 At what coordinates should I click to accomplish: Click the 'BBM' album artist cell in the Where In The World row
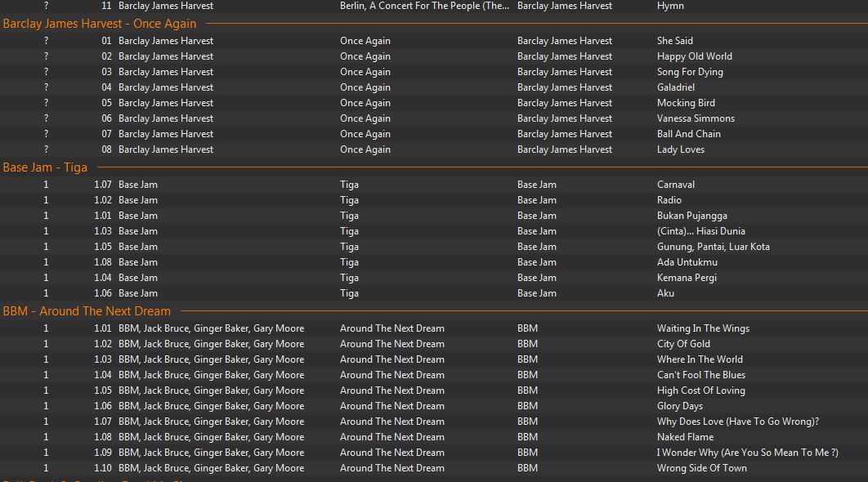(527, 359)
